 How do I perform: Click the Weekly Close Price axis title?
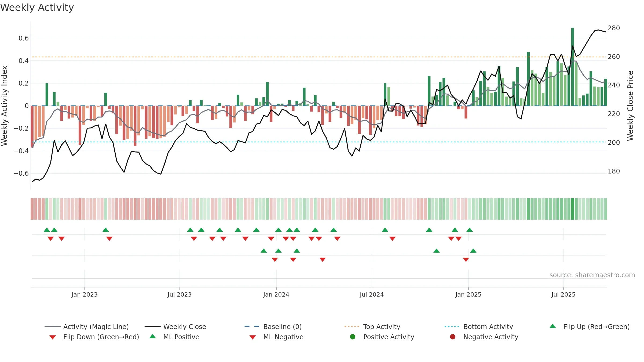[x=630, y=106]
